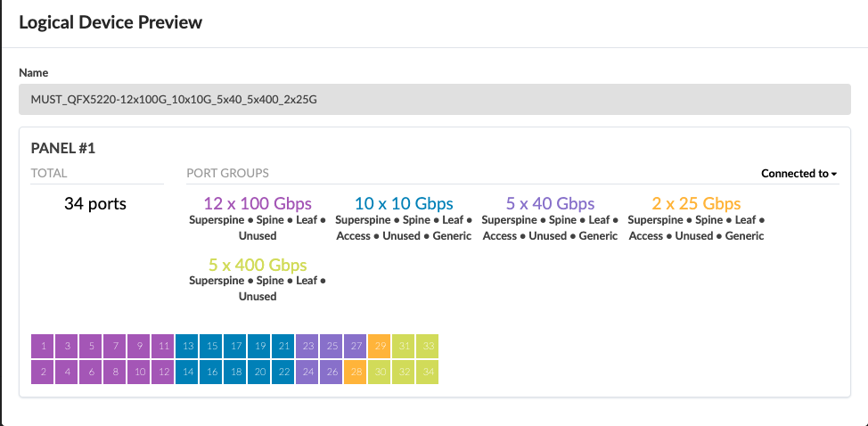Click blue port 15
Screen dimensions: 868x426
(211, 347)
